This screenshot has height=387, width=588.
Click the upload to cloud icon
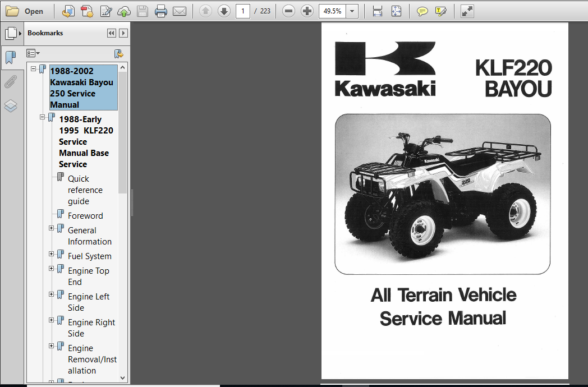tap(124, 11)
